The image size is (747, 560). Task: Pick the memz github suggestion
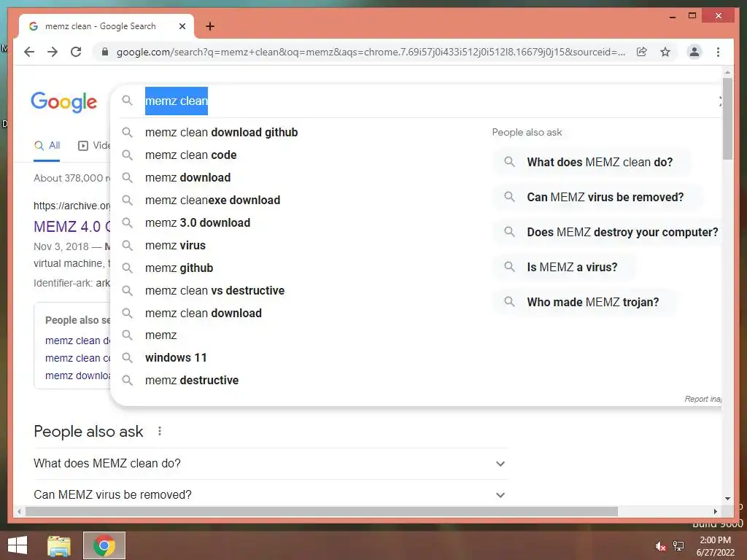pos(179,268)
